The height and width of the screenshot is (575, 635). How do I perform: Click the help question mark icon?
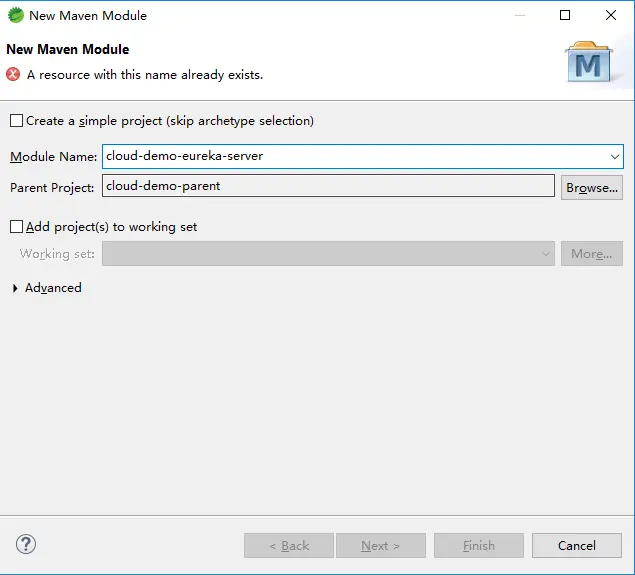26,544
